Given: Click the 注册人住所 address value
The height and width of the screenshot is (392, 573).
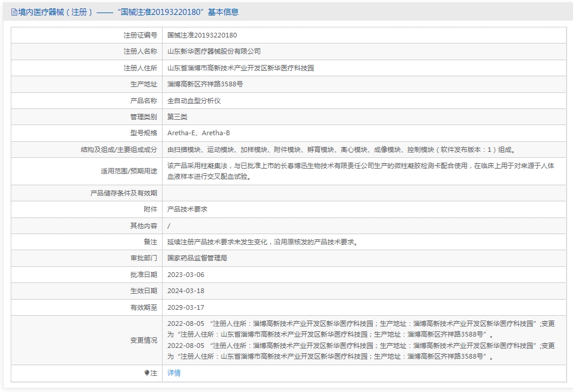Looking at the screenshot, I should [x=241, y=68].
